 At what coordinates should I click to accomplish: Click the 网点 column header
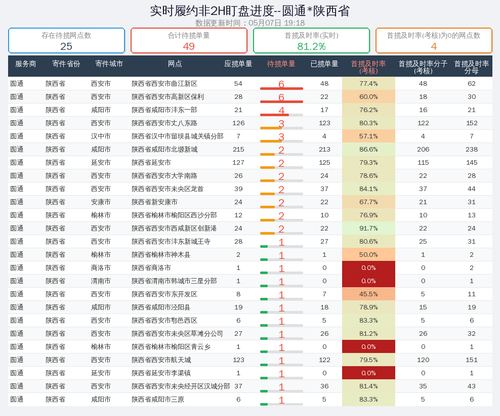point(175,64)
